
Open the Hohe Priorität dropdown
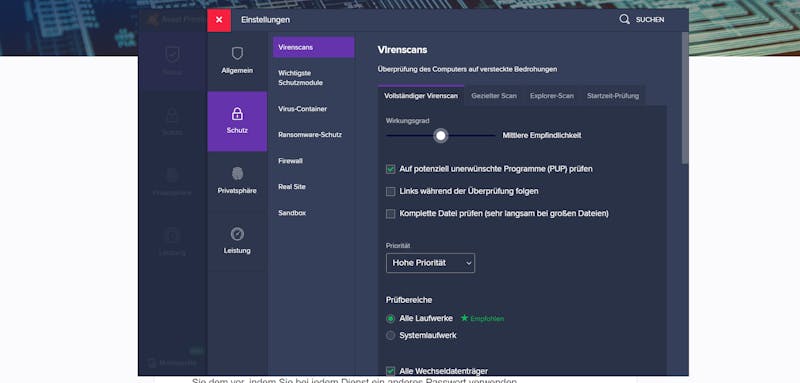click(431, 263)
